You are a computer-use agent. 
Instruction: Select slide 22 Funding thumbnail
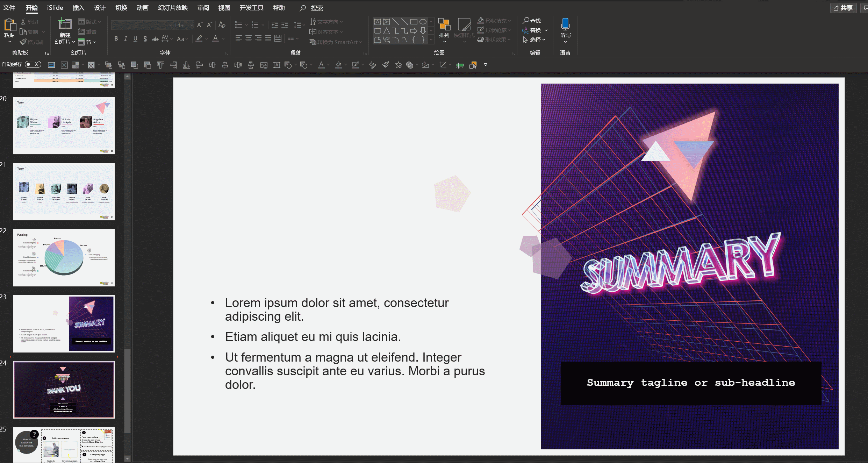coord(64,258)
